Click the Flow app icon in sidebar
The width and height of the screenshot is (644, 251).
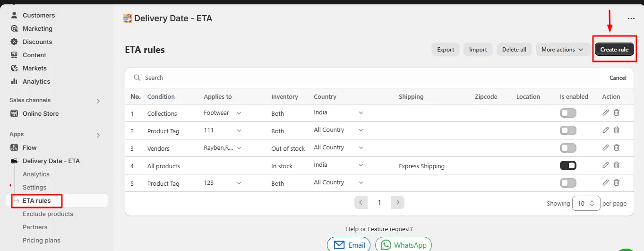tap(14, 147)
